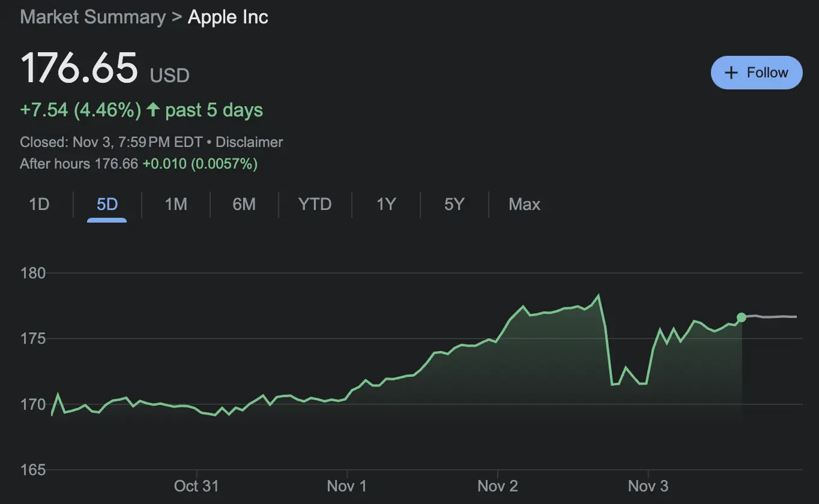819x504 pixels.
Task: Click the gray after-hours line segment
Action: click(x=775, y=316)
